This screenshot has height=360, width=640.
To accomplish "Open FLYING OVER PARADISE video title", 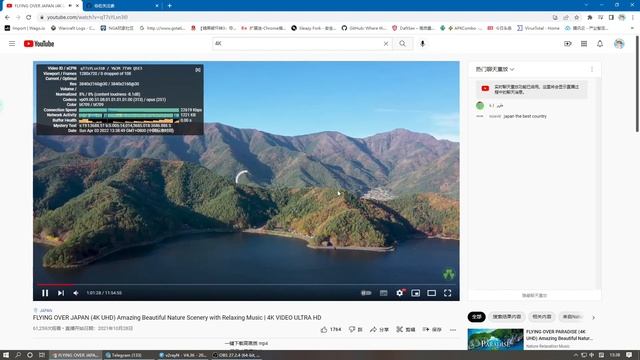I will (559, 335).
